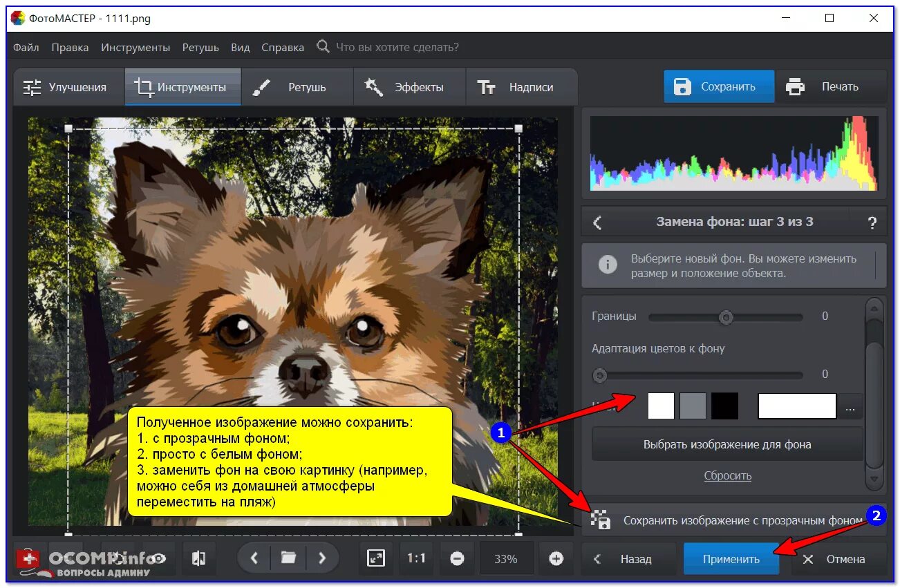This screenshot has height=588, width=900.
Task: Click the Применить apply button
Action: tap(731, 559)
